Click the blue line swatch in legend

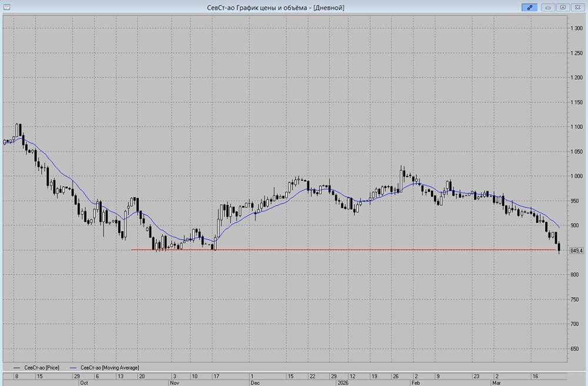tap(73, 367)
